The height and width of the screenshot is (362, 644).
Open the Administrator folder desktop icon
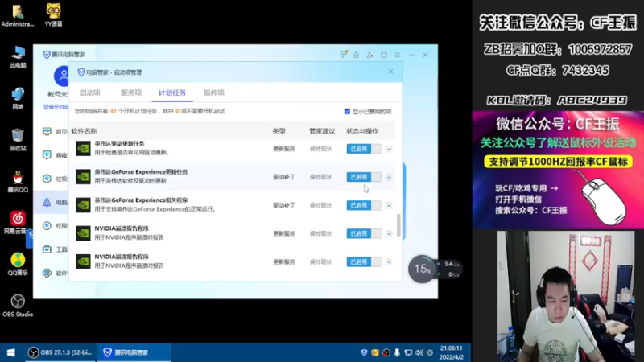tap(17, 14)
